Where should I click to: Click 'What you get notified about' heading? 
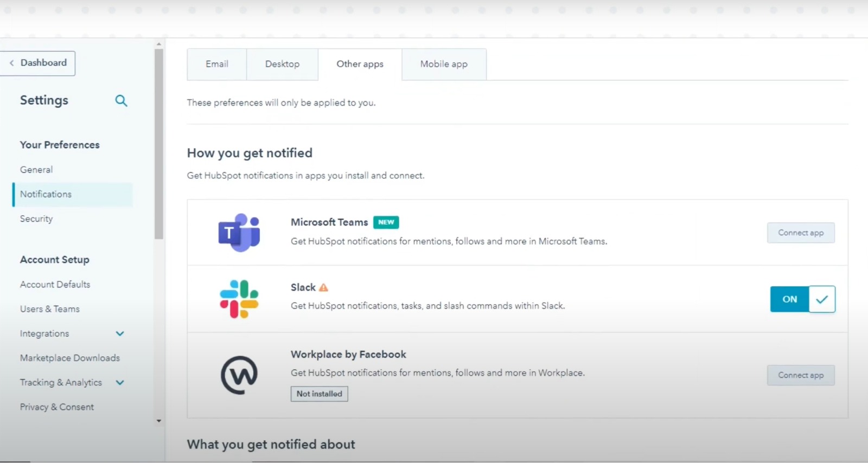click(x=271, y=445)
